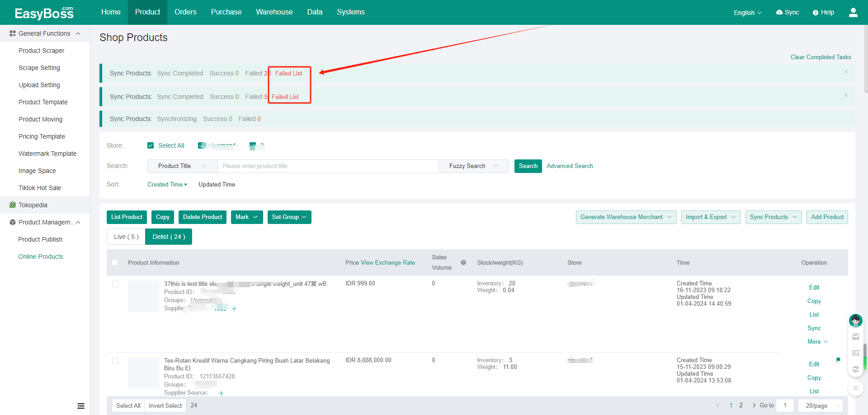Open the Warehouse top menu
Viewport: 868px width, 415px height.
(274, 12)
